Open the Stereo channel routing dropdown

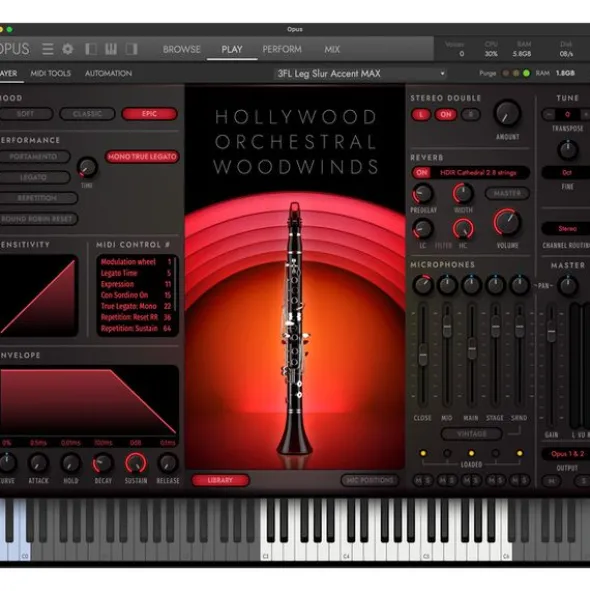(x=567, y=228)
